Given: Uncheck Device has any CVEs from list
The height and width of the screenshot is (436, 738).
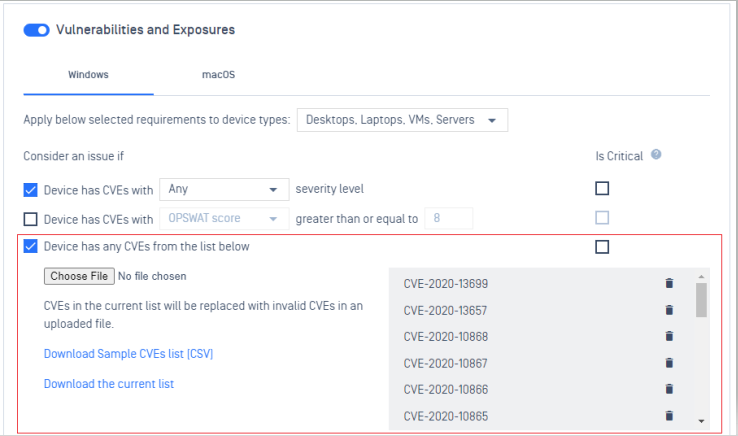Looking at the screenshot, I should coord(30,246).
